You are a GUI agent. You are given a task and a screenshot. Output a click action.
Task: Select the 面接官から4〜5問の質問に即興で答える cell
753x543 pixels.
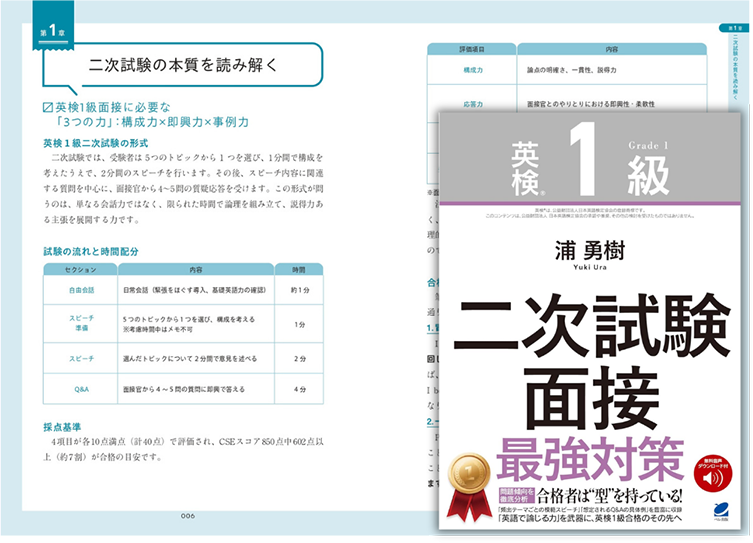tap(196, 389)
